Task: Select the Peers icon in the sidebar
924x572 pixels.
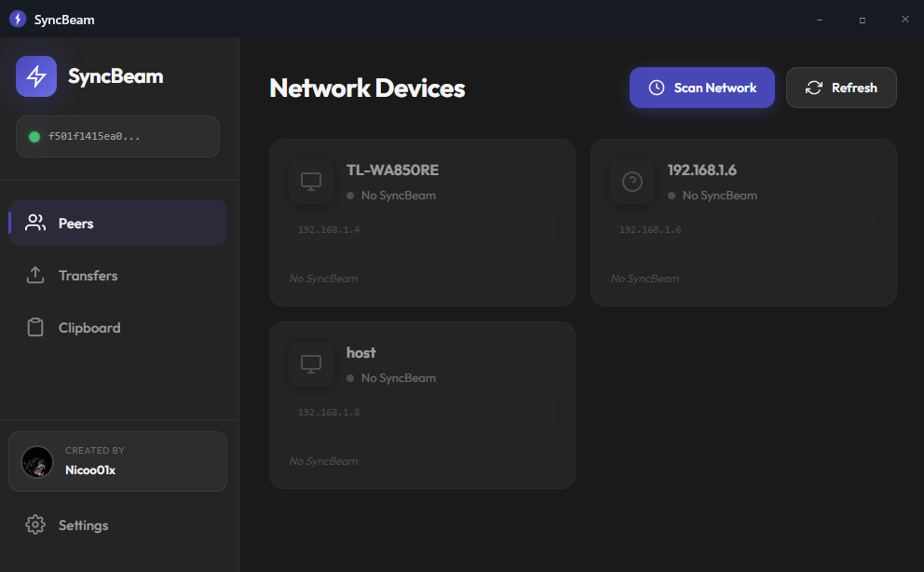Action: [35, 223]
